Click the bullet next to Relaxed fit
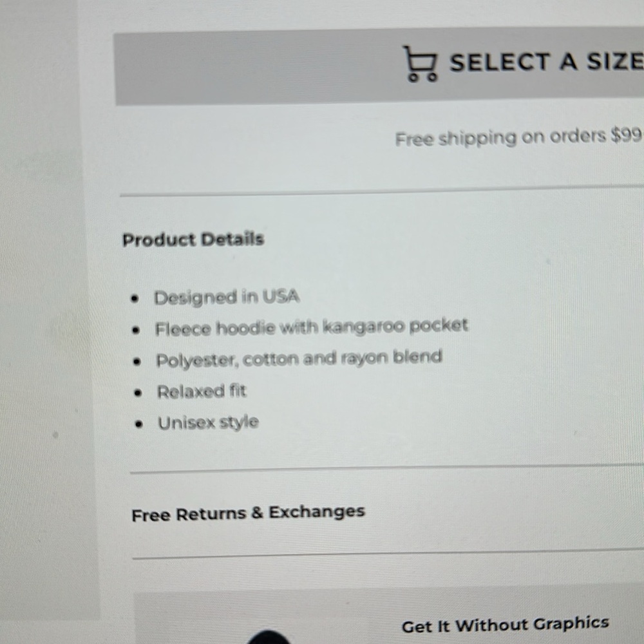The image size is (644, 644). pos(138,393)
